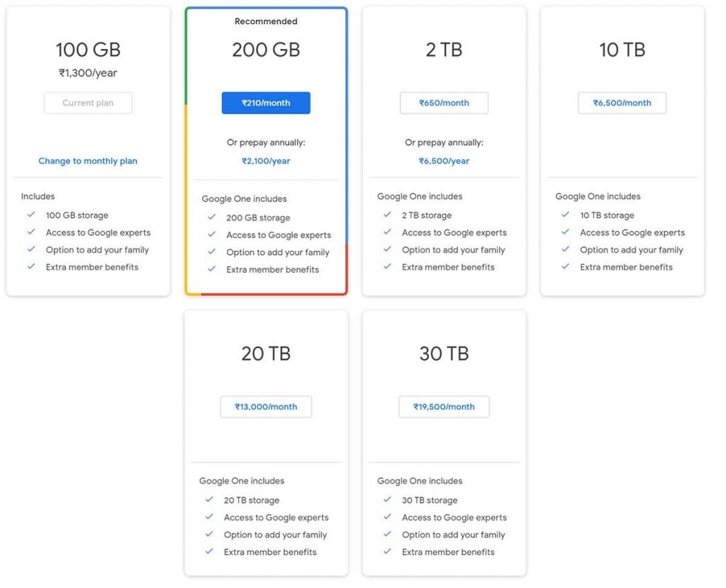Choose the ₹13,000/month 20 TB plan

pyautogui.click(x=266, y=407)
